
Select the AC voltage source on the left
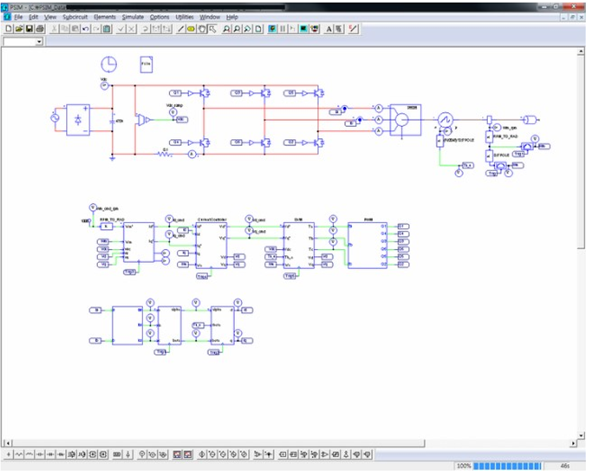[55, 117]
